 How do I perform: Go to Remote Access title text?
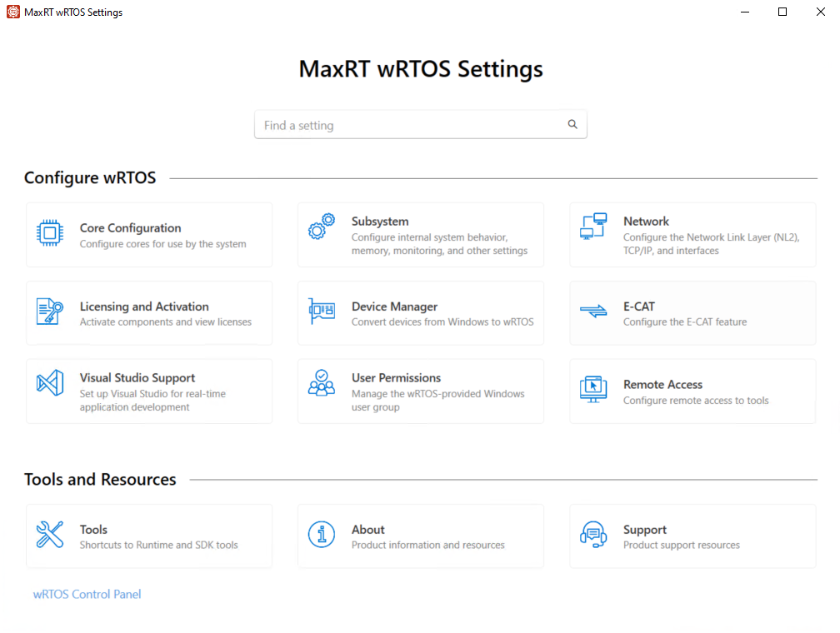(662, 385)
